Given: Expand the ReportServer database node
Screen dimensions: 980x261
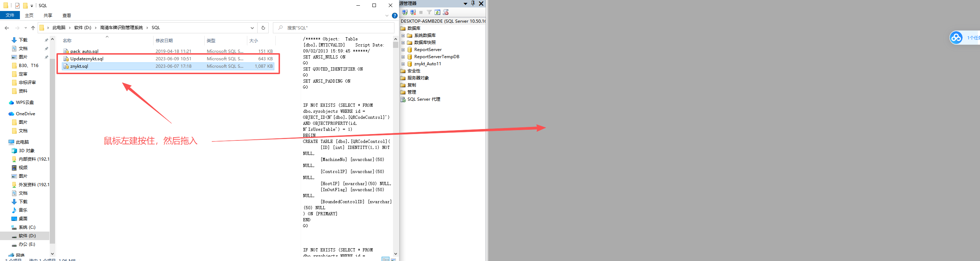Looking at the screenshot, I should 403,50.
